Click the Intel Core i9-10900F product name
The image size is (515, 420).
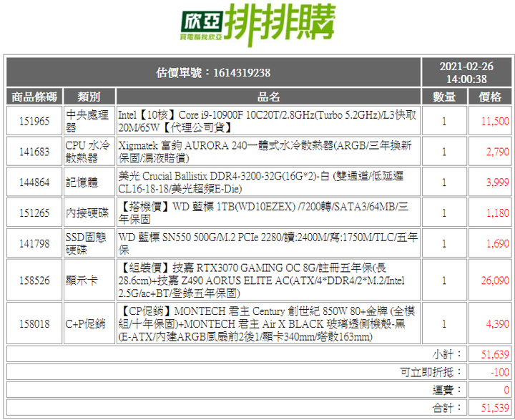point(268,121)
